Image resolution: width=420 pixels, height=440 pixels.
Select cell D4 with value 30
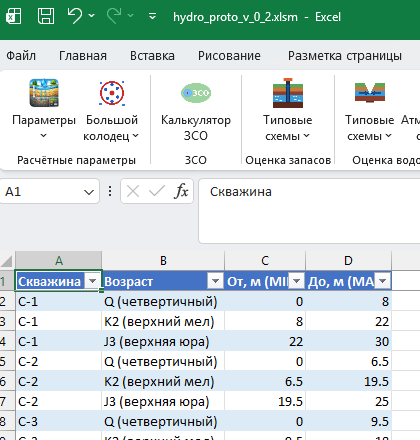pyautogui.click(x=348, y=341)
